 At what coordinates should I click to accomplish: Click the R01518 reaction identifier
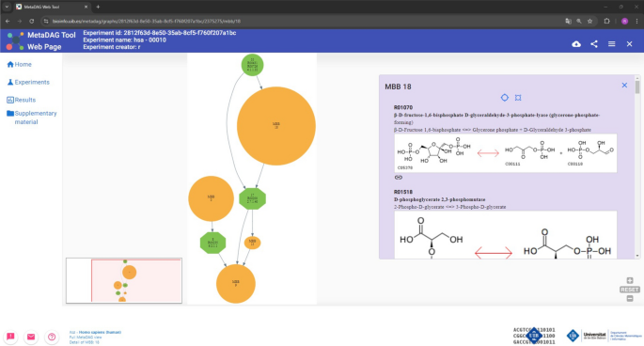click(403, 192)
